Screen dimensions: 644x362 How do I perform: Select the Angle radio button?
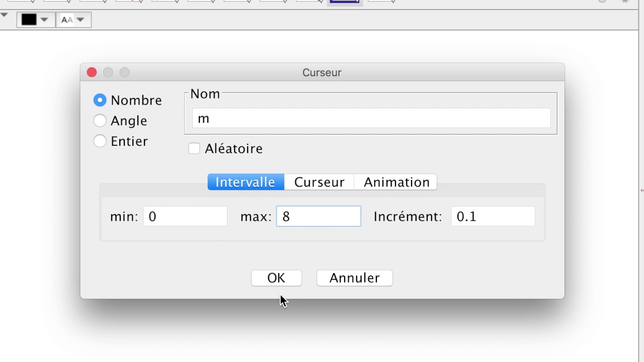tap(100, 121)
